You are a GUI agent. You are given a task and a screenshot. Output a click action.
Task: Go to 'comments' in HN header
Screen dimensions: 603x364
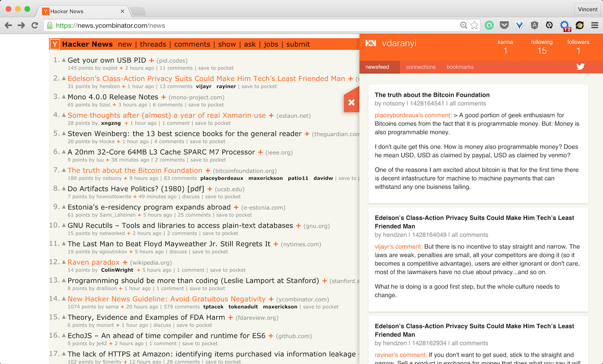tap(192, 44)
